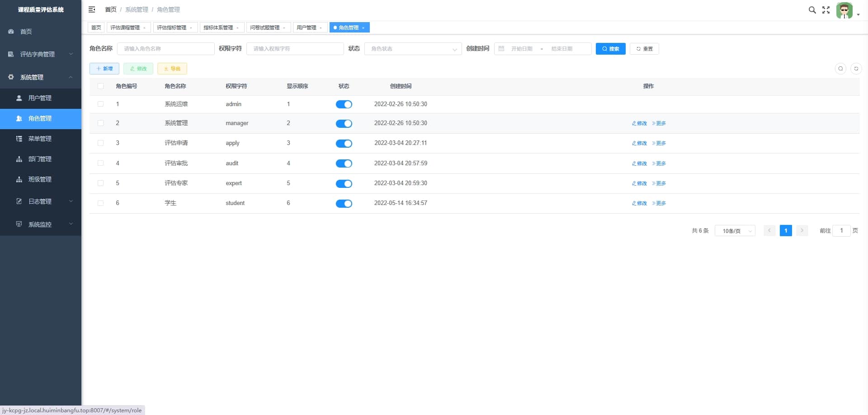Toggle the select-all header checkbox
This screenshot has height=415, width=868.
[101, 86]
